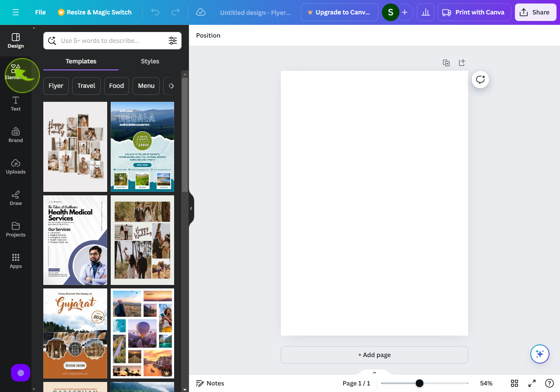Screen dimensions: 560x392
Task: Add a comment with the bubble icon
Action: pyautogui.click(x=480, y=80)
